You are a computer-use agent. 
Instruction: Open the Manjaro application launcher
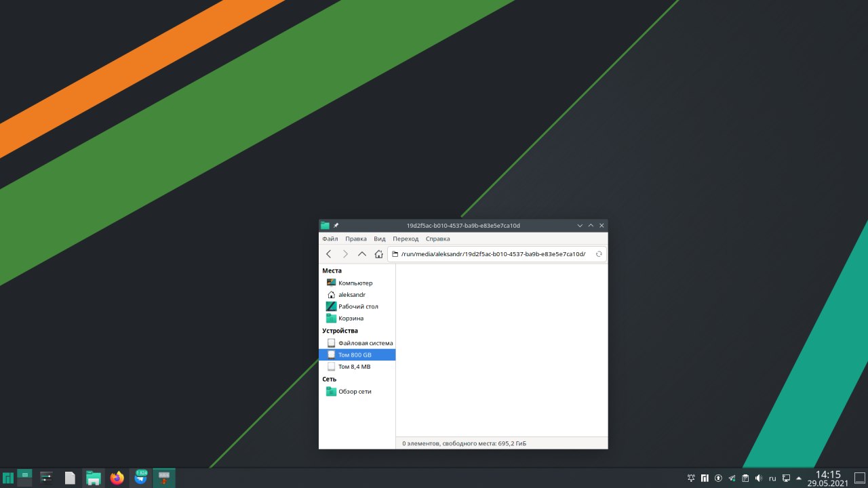[8, 478]
